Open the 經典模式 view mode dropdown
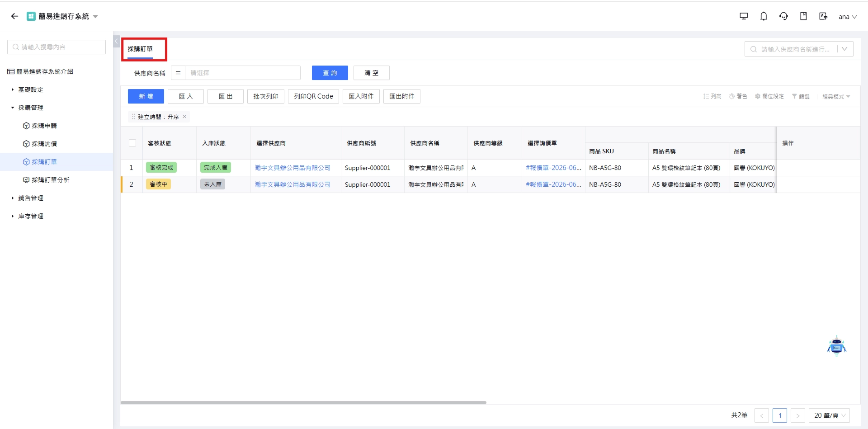Viewport: 868px width, 429px height. (836, 96)
